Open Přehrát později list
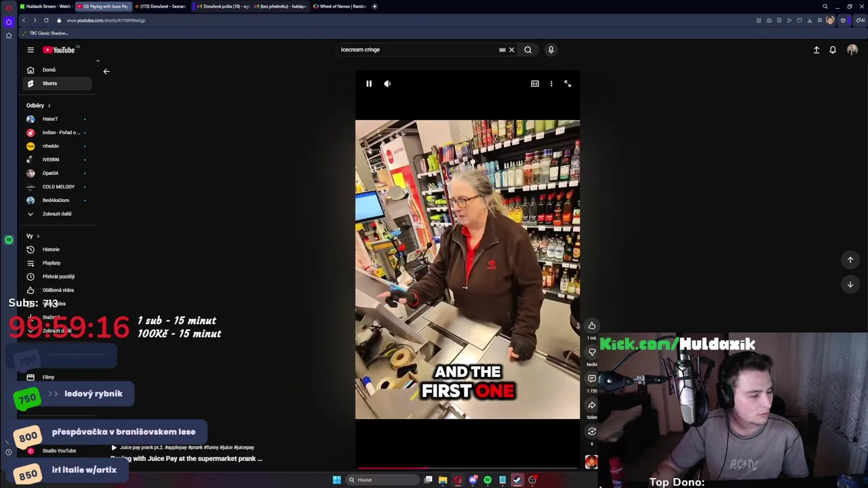Image resolution: width=868 pixels, height=488 pixels. pos(57,277)
